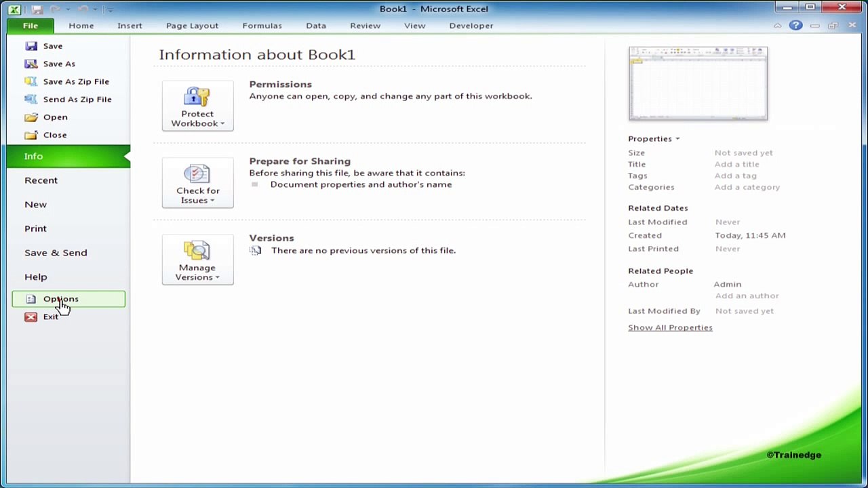Image resolution: width=868 pixels, height=488 pixels.
Task: Click the Show All Properties link
Action: [x=670, y=327]
